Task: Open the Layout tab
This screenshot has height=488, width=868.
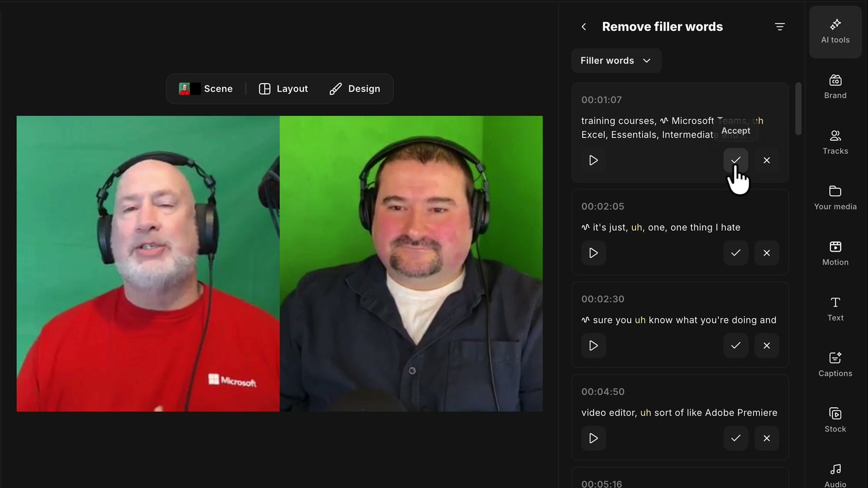Action: 283,89
